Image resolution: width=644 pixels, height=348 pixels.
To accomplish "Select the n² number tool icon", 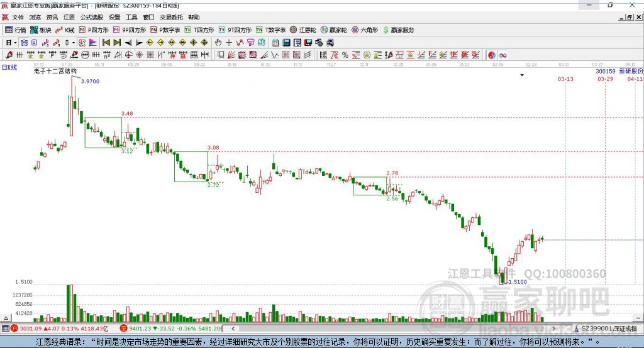I will 107,55.
